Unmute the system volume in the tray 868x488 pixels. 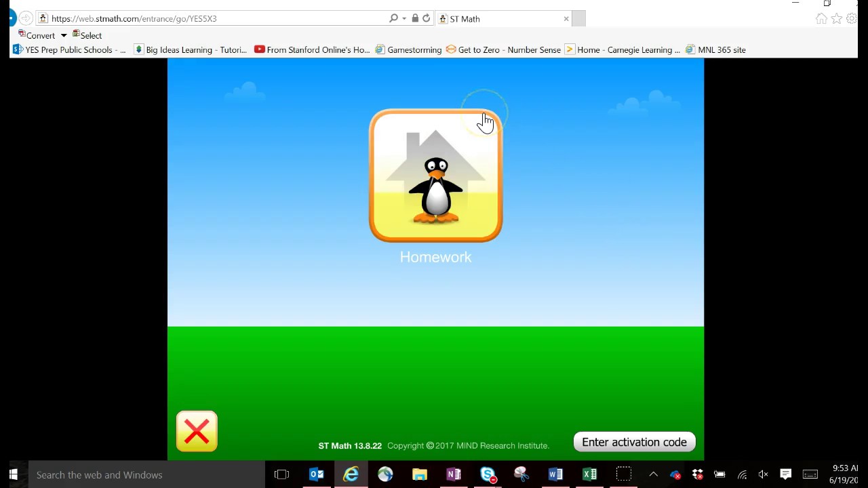[764, 474]
